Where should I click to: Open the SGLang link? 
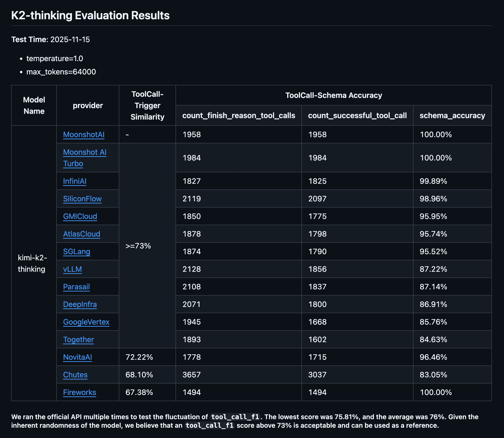76,252
